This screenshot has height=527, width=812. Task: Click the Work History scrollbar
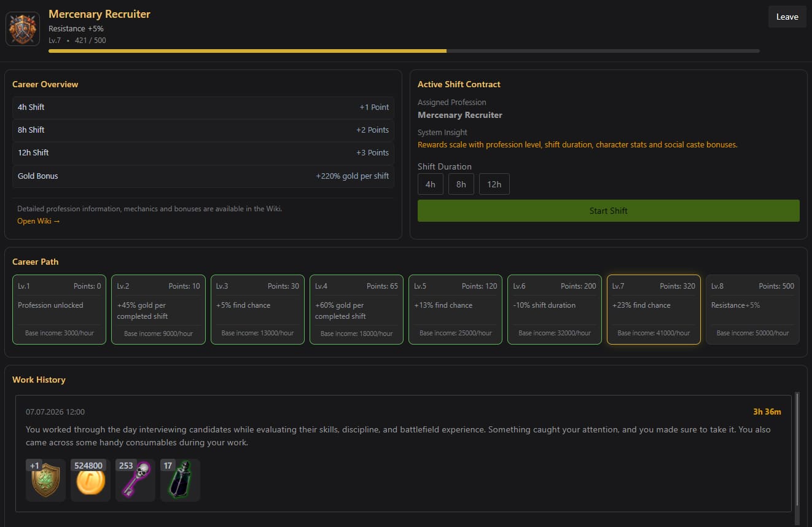tap(797, 449)
